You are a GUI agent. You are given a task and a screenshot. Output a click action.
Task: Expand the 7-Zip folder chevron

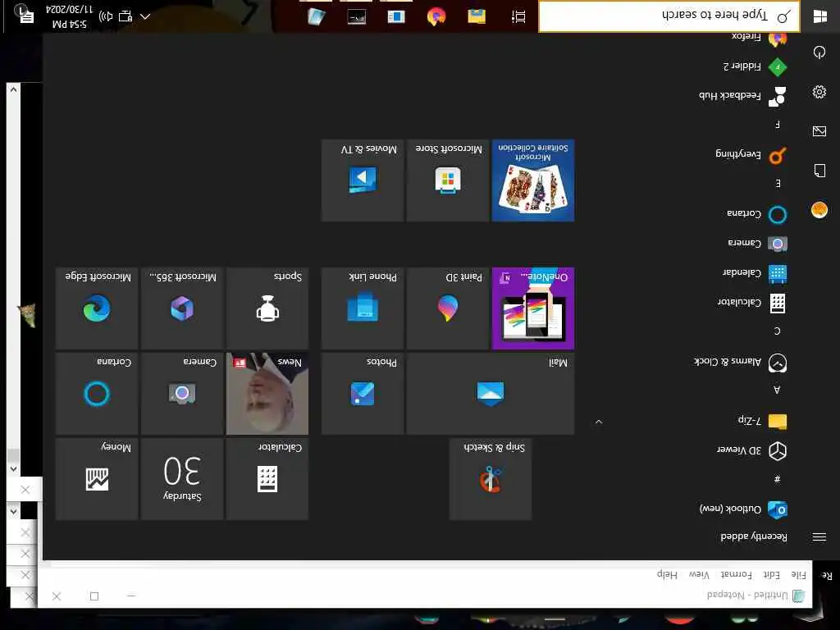pyautogui.click(x=599, y=422)
